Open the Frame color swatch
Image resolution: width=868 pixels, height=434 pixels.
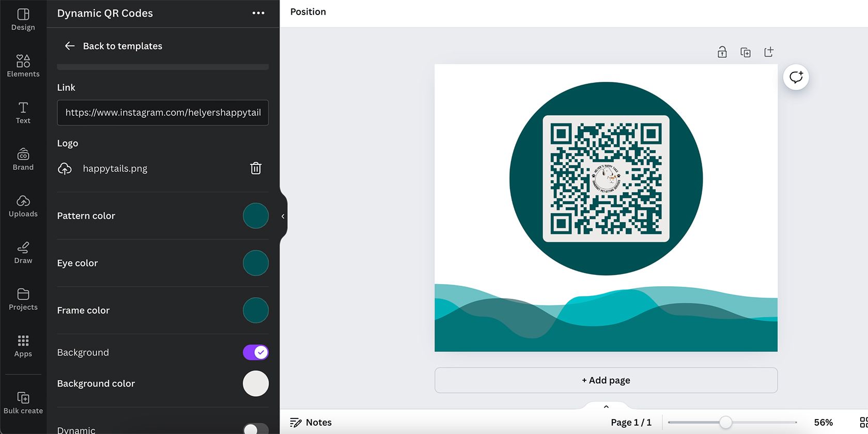point(256,311)
